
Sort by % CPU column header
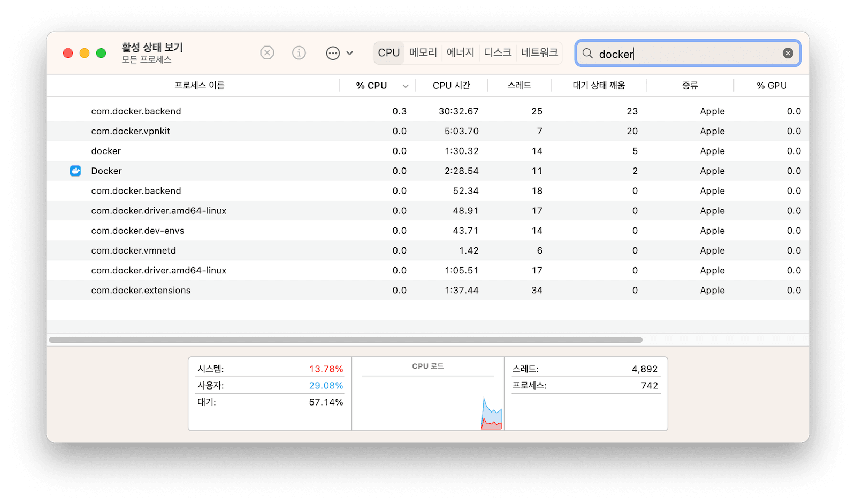371,86
